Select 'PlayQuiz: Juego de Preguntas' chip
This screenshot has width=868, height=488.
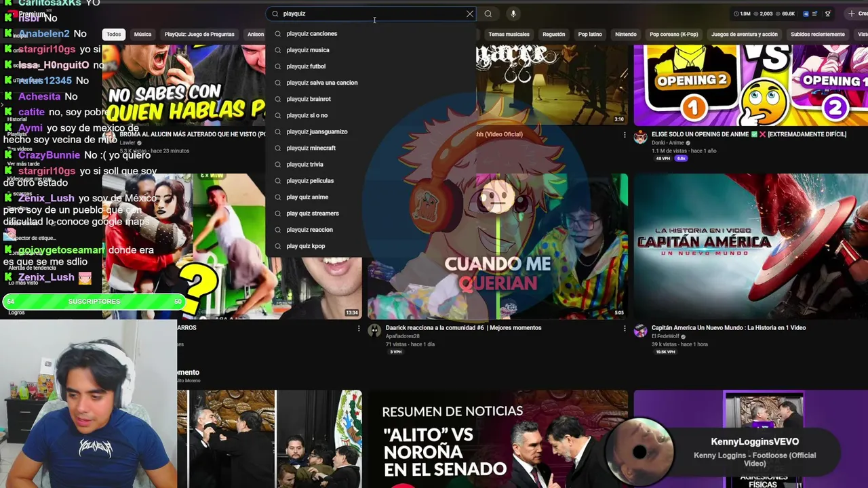pos(199,34)
